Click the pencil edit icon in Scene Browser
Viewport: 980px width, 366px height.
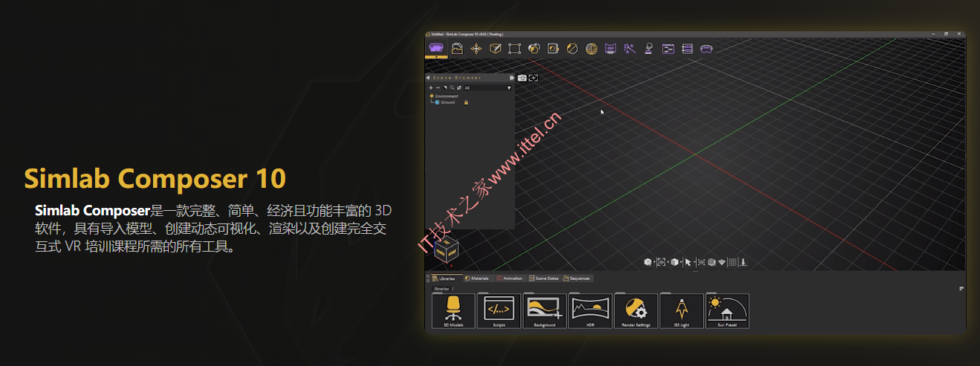[445, 88]
